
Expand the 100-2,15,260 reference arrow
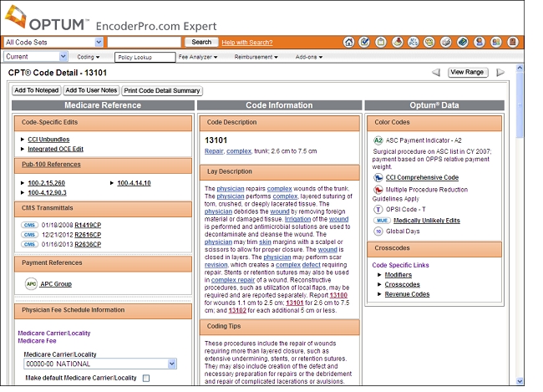coord(23,183)
